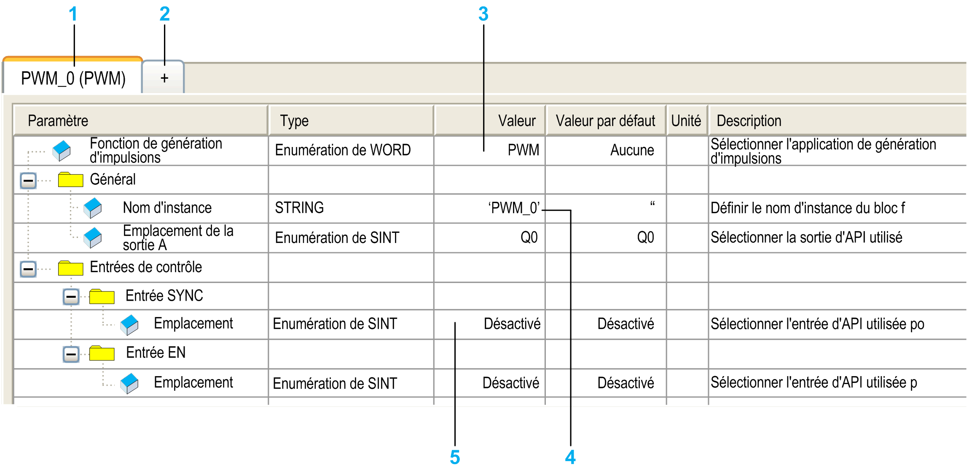Edit the 'PWM_0' instance name value

coord(489,208)
